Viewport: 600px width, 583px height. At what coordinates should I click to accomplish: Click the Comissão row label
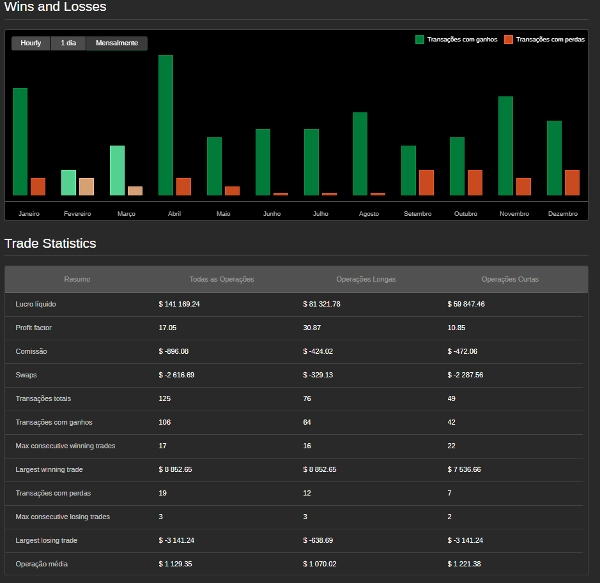(x=31, y=351)
